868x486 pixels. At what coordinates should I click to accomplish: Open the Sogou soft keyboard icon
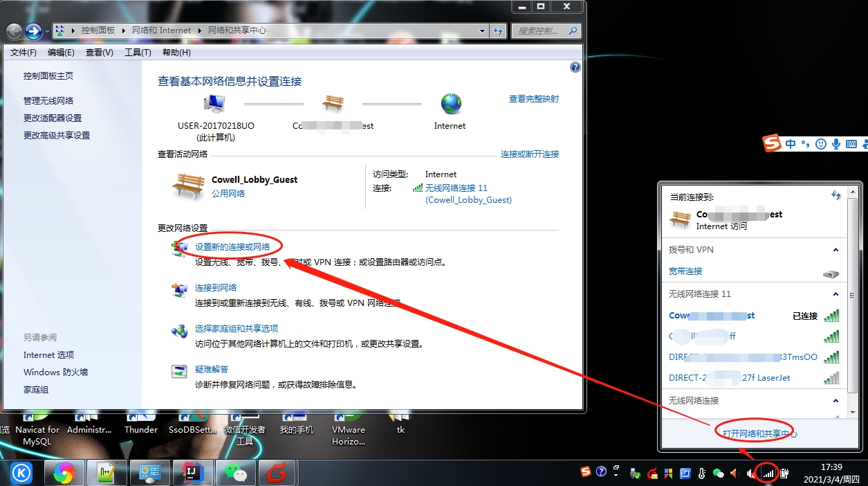(851, 143)
